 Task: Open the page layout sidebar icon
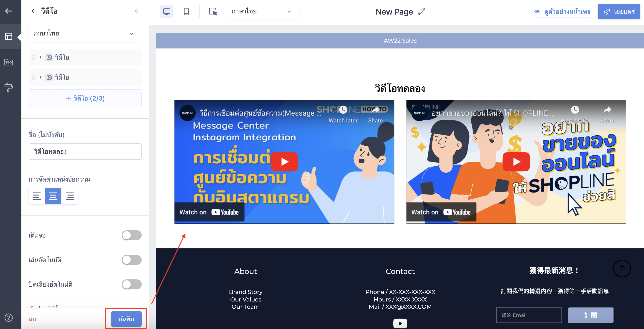(9, 36)
